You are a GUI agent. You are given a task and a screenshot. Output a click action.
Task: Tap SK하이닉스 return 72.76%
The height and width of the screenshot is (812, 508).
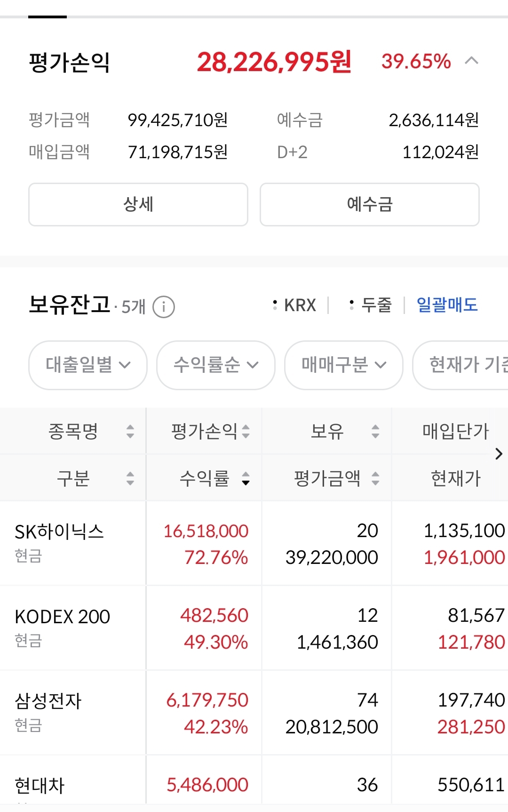[216, 557]
